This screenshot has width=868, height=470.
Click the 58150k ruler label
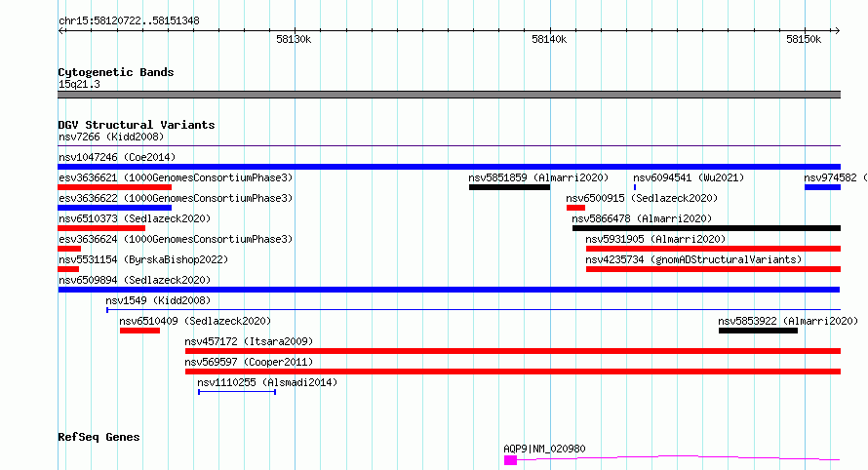coord(804,39)
